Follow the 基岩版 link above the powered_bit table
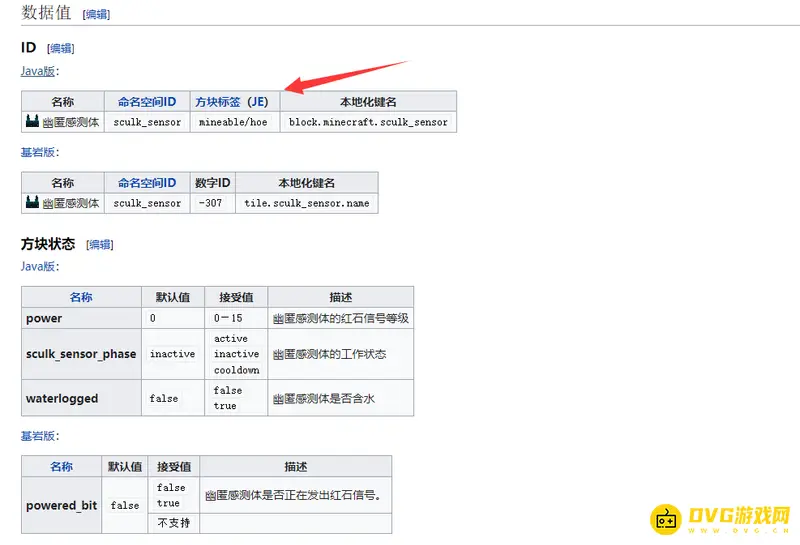Viewport: 800px width, 545px height. pos(38,436)
